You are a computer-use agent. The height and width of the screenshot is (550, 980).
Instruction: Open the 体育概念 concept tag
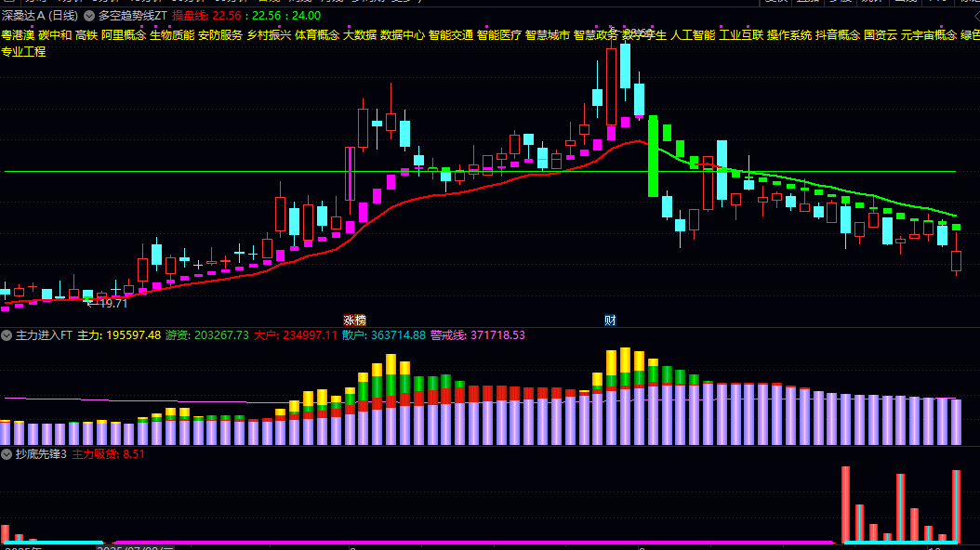coord(317,35)
